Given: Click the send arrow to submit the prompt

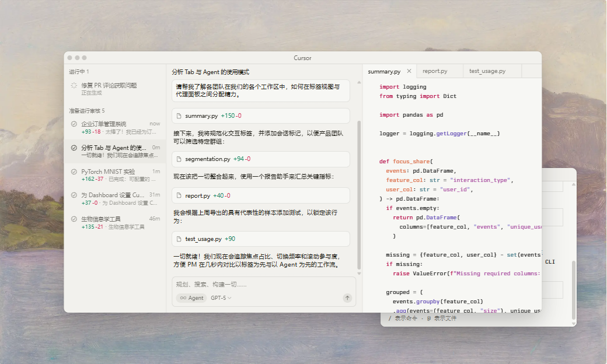Looking at the screenshot, I should coord(347,297).
